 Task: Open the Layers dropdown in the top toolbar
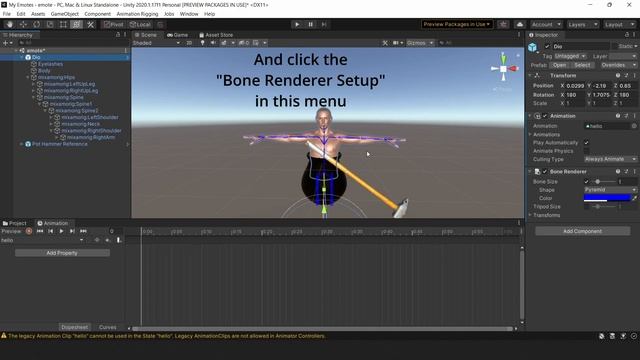(582, 24)
